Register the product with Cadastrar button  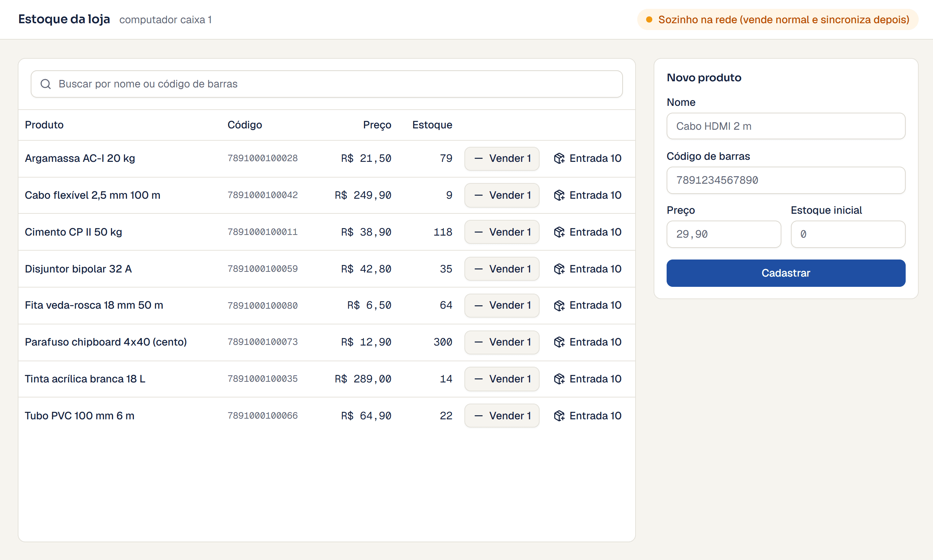786,273
